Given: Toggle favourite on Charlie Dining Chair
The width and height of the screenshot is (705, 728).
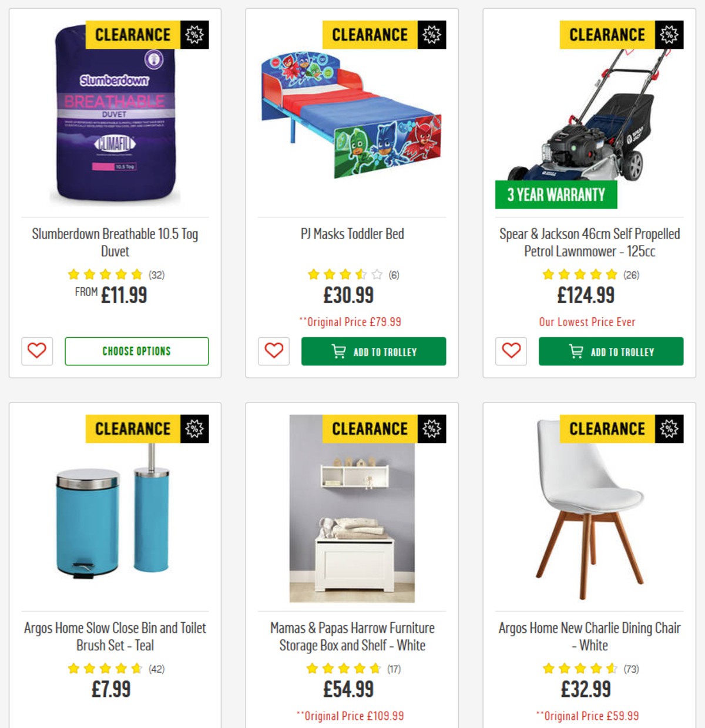Looking at the screenshot, I should [x=511, y=726].
